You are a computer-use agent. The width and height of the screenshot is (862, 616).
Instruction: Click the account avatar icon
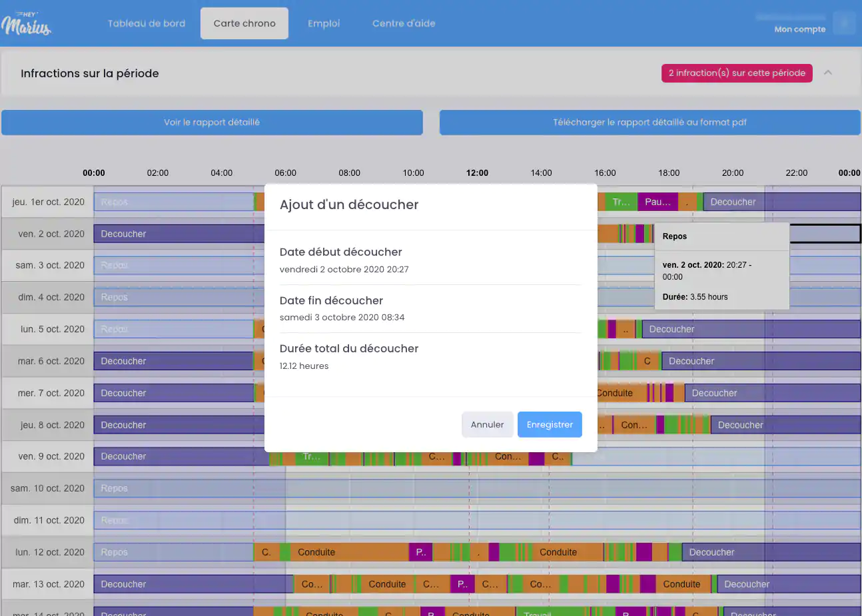pos(844,23)
